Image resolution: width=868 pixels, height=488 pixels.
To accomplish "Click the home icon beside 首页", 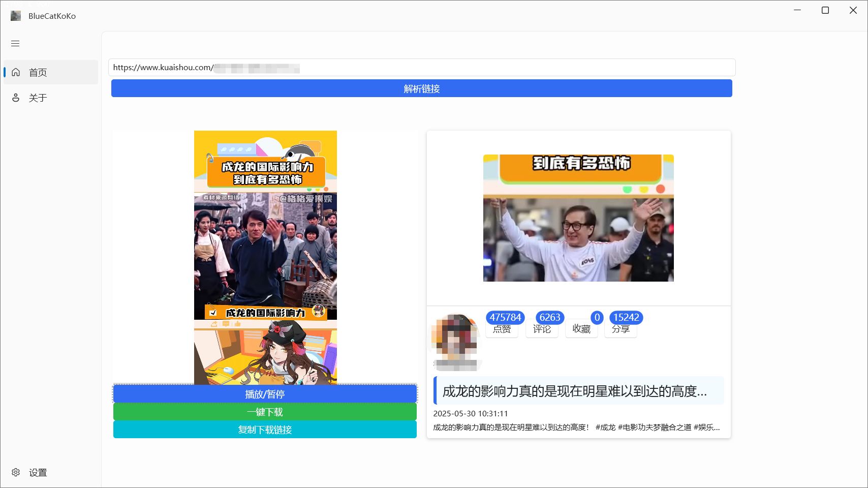I will click(16, 72).
